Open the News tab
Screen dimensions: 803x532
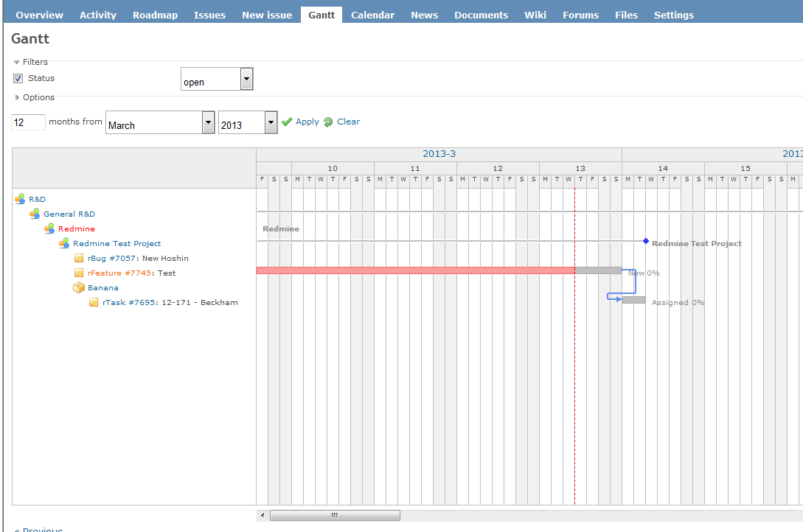click(x=425, y=15)
